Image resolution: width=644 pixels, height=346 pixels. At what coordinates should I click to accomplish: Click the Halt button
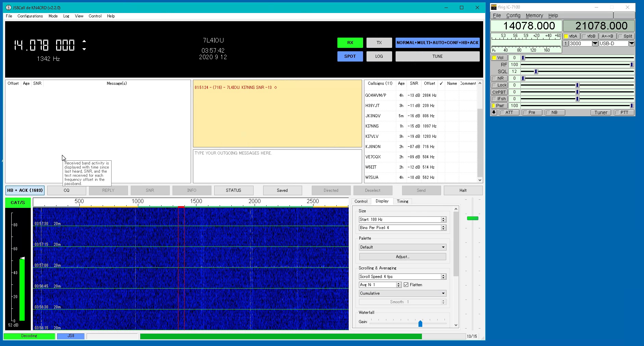point(463,190)
